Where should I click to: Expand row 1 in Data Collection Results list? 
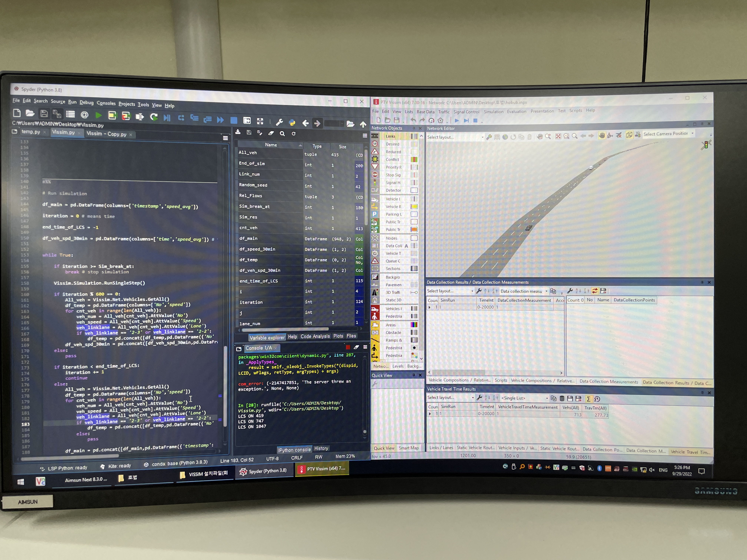pos(430,307)
